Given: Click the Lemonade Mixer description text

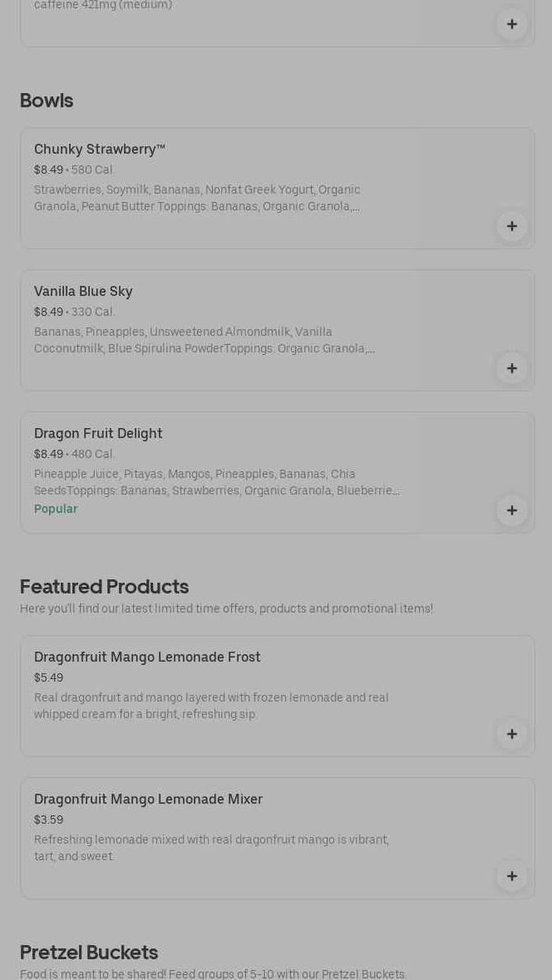Looking at the screenshot, I should pyautogui.click(x=211, y=848).
